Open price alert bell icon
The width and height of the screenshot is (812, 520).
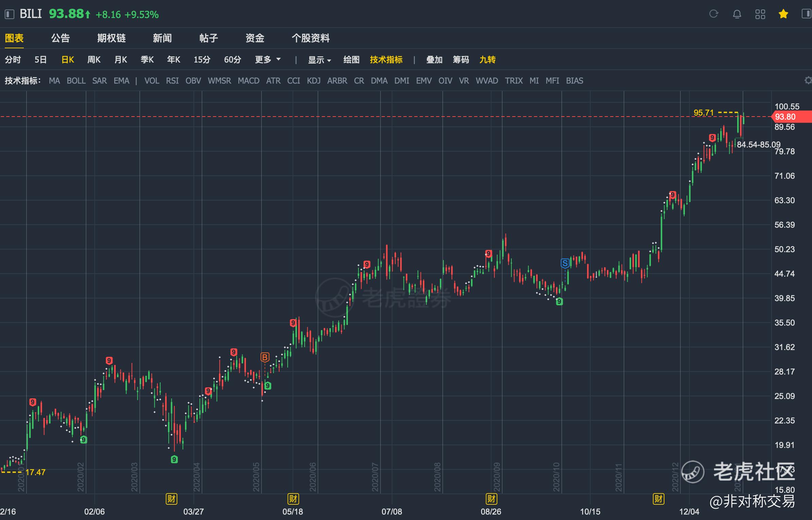tap(737, 14)
